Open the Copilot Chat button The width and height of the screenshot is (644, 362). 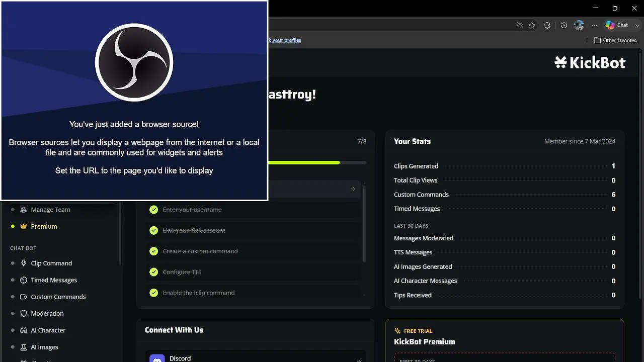pos(617,25)
